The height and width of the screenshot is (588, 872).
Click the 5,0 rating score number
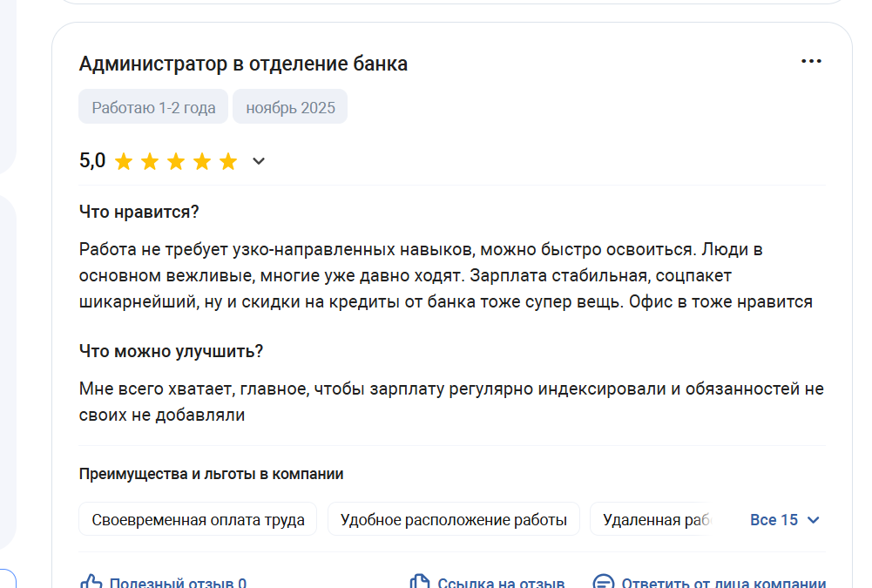coord(92,161)
